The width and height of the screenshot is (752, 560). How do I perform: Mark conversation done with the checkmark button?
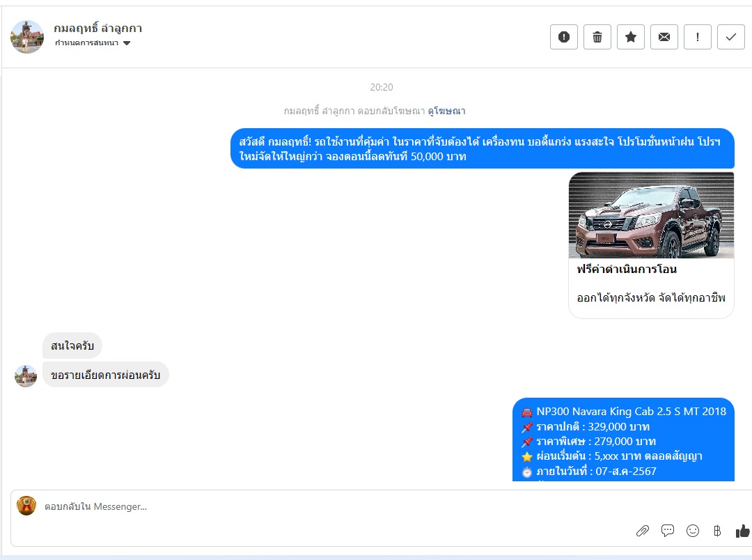coord(731,37)
